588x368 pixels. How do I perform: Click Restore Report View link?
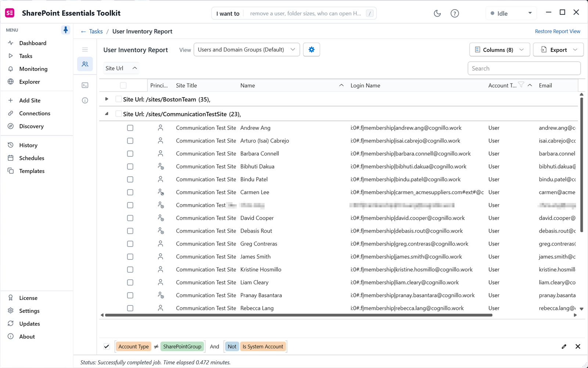557,31
